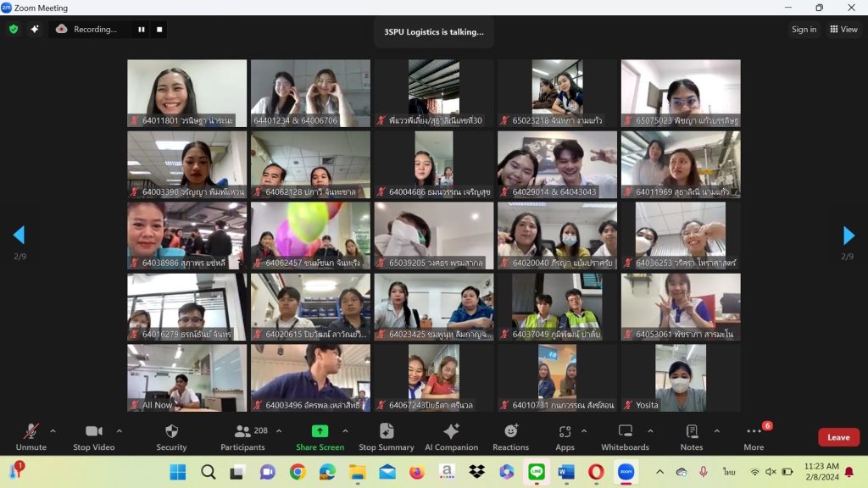Click the green encryption shield icon
The width and height of the screenshot is (868, 488).
[x=14, y=30]
